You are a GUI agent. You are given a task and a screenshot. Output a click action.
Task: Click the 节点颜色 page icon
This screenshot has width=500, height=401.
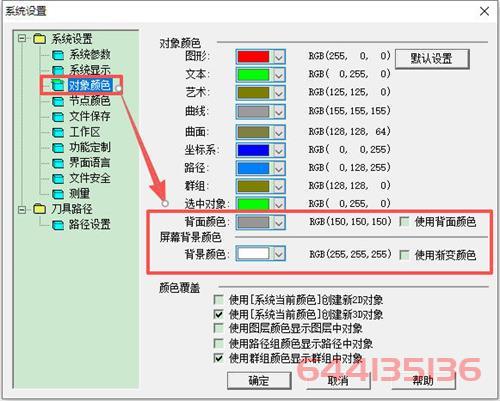pyautogui.click(x=58, y=101)
